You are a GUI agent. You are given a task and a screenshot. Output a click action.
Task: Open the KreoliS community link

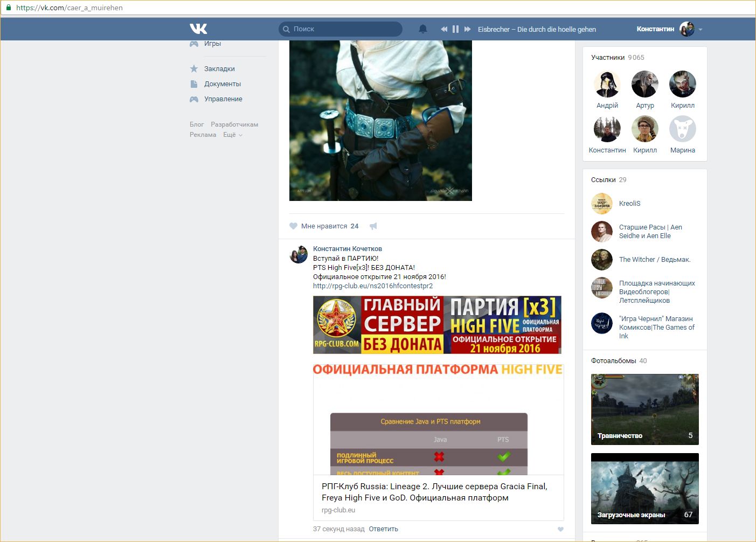point(629,204)
